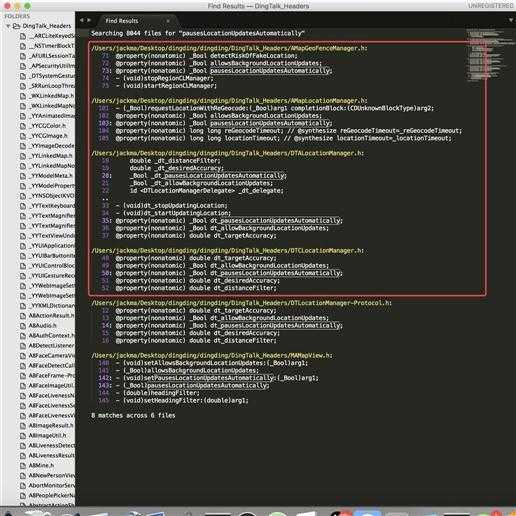
Task: Open the _YYImageDecoder file in sidebar
Action: pyautogui.click(x=52, y=146)
